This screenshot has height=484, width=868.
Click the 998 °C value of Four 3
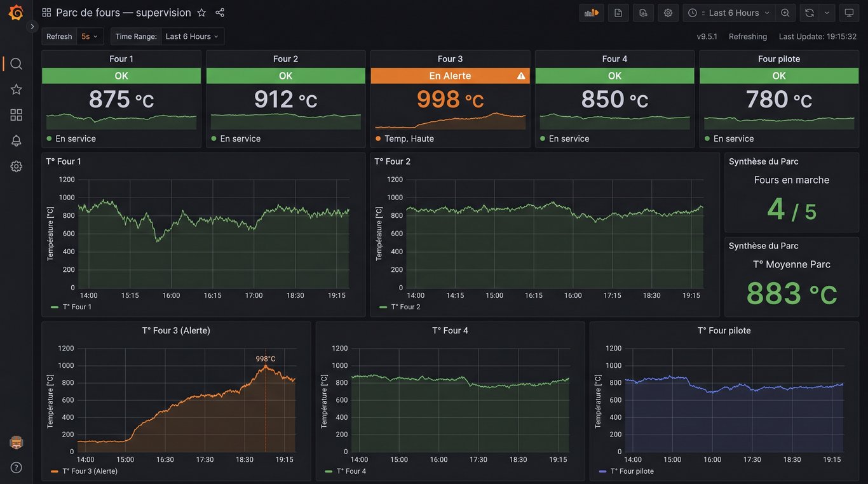[451, 100]
